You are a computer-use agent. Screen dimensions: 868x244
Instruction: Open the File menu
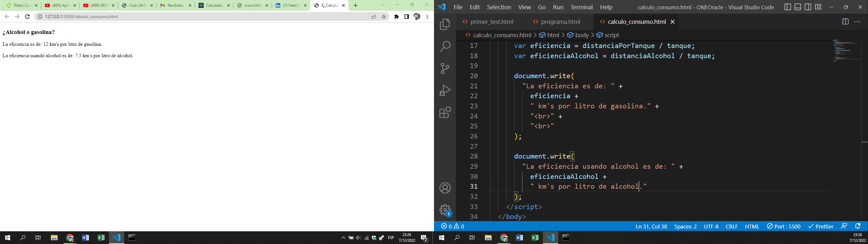(458, 7)
